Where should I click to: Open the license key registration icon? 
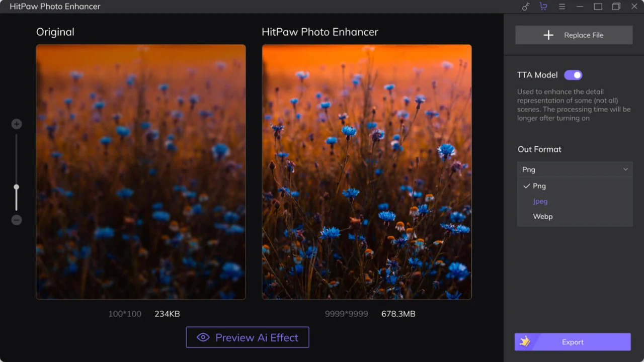[526, 7]
